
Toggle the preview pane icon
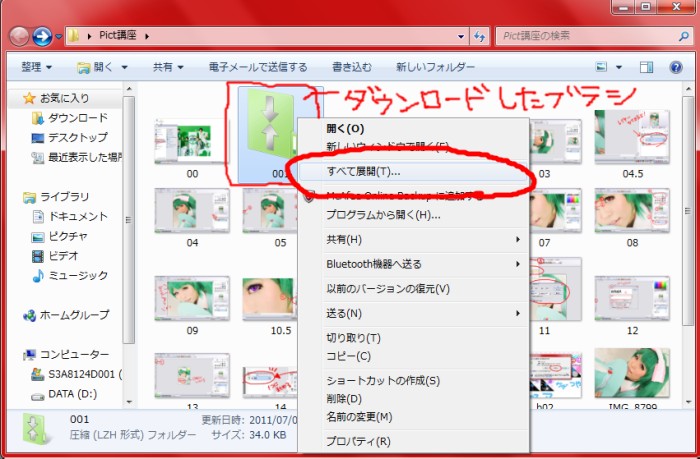(646, 67)
